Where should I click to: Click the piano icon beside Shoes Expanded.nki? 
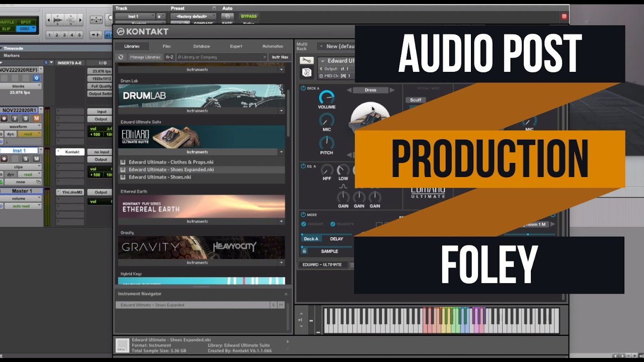[x=123, y=170]
